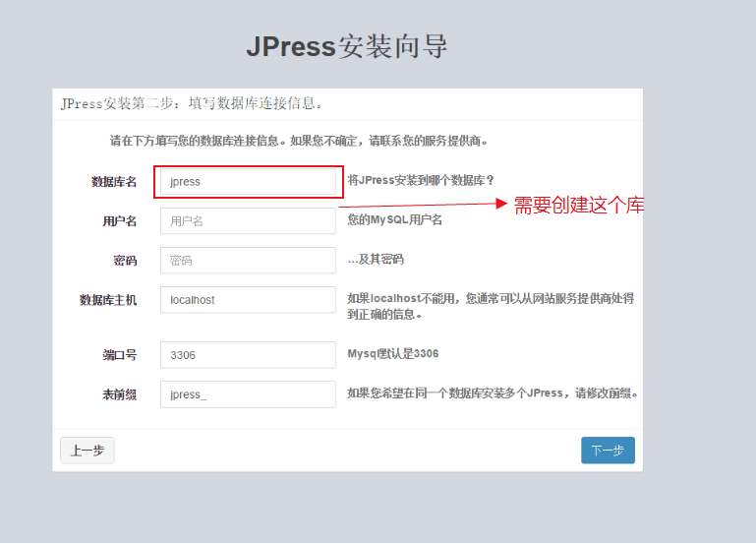
Task: Click hint 如果localhost不能用
Action: [x=491, y=306]
